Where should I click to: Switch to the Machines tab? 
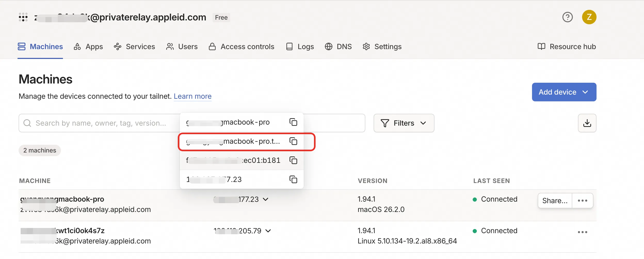[40, 47]
